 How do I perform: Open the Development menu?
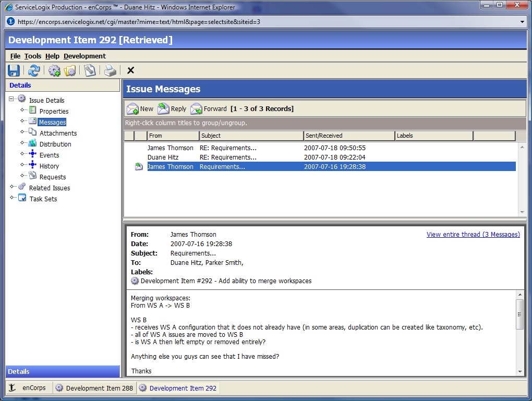click(x=85, y=56)
